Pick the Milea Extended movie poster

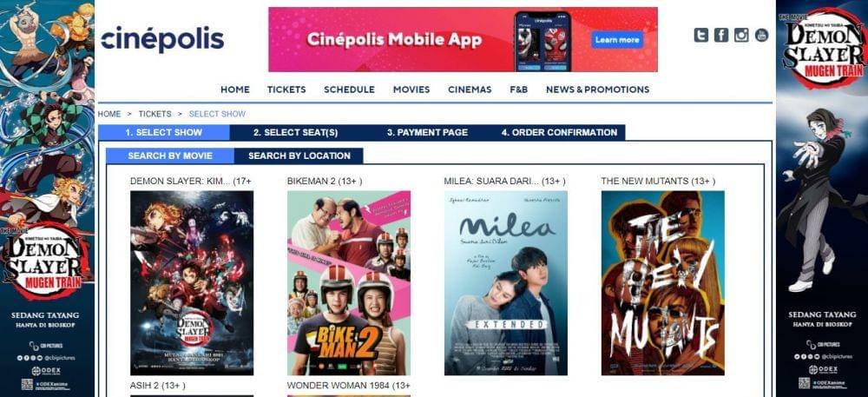point(506,283)
